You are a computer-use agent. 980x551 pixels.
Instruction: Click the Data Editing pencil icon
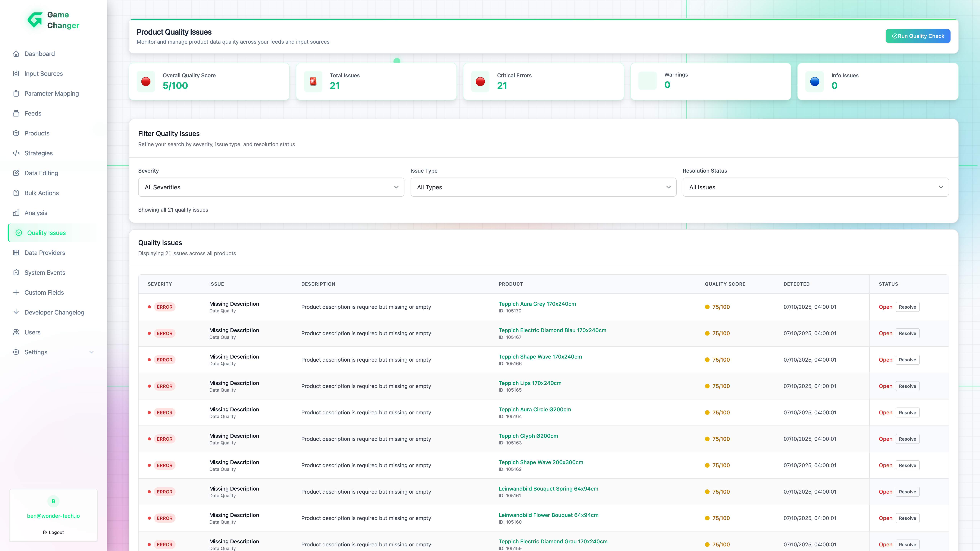click(16, 173)
